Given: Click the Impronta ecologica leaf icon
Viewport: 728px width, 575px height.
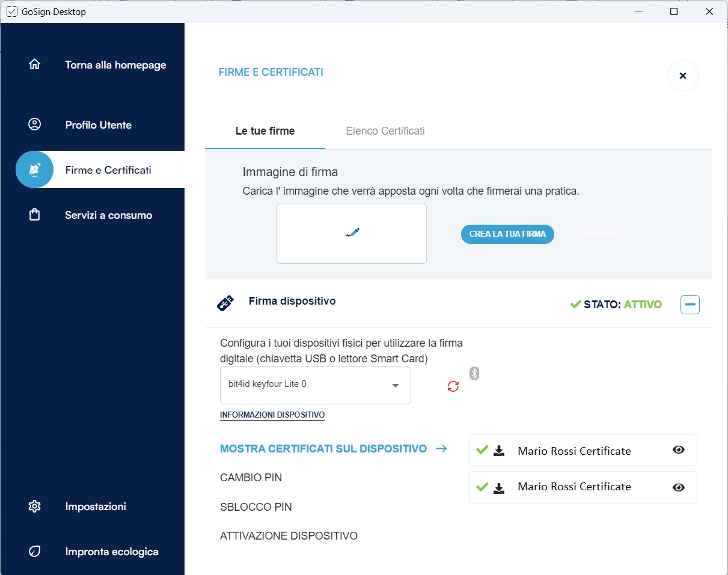Looking at the screenshot, I should click(x=35, y=552).
